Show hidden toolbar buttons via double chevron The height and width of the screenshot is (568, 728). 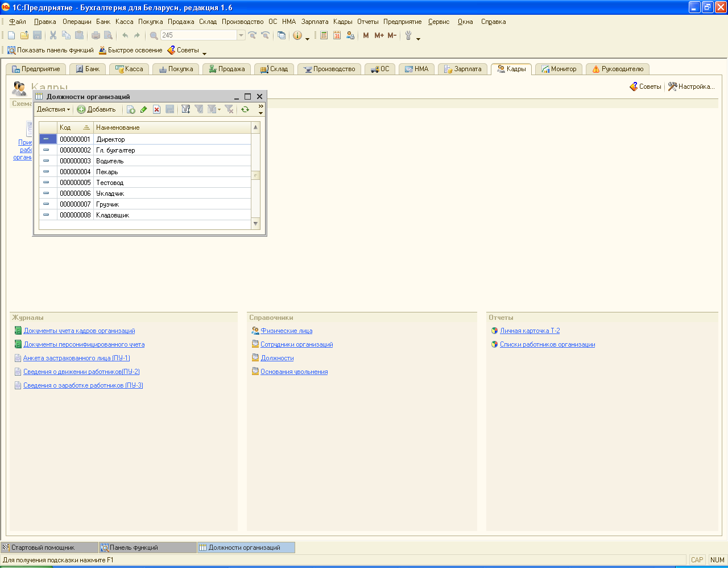(261, 106)
